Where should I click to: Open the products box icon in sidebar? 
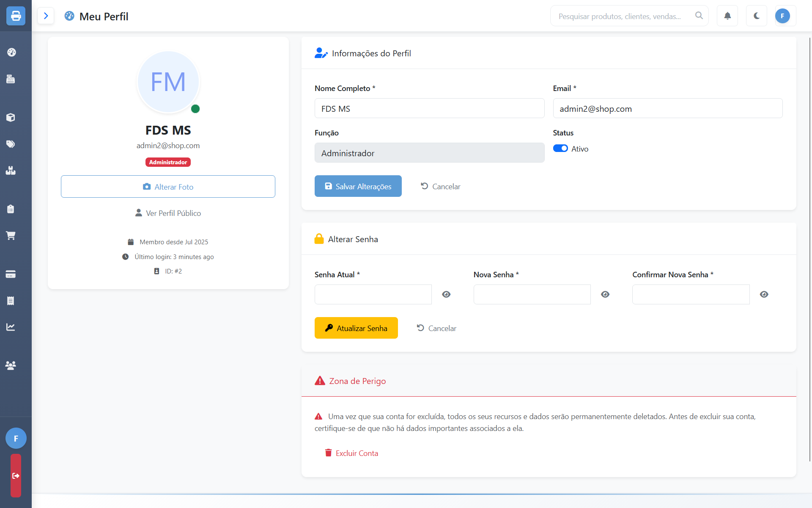click(x=11, y=118)
